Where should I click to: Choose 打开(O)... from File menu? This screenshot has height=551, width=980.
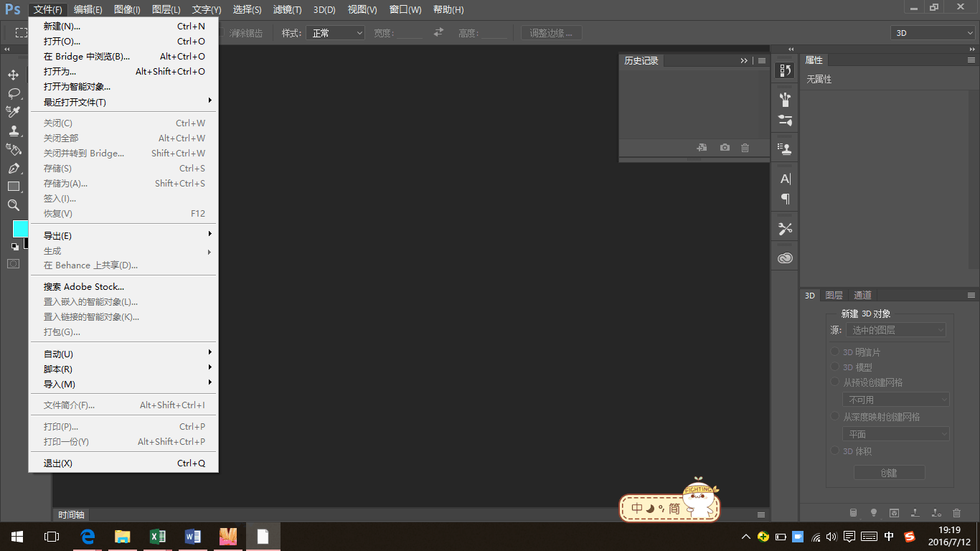click(123, 41)
